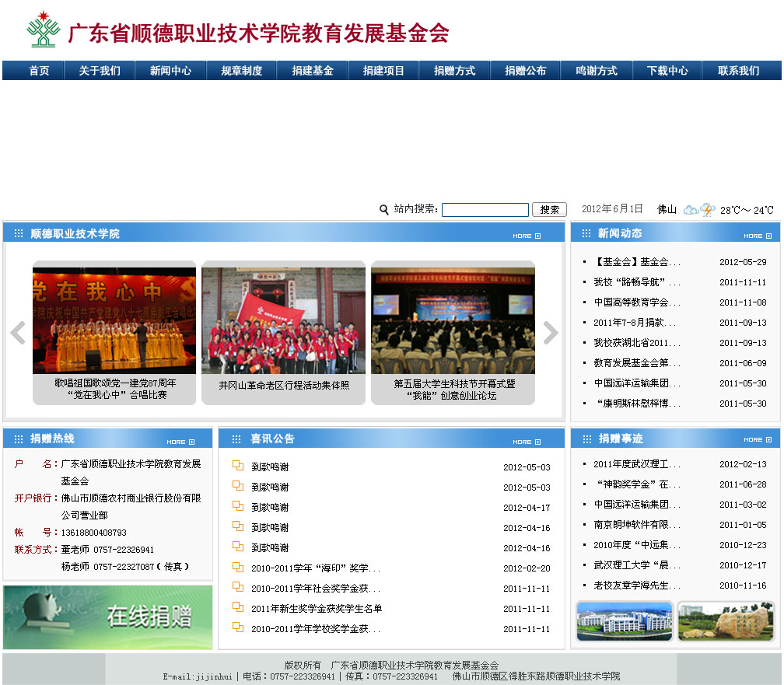Open MORE in 新闻动态 panel
Image resolution: width=784 pixels, height=685 pixels.
(x=758, y=236)
